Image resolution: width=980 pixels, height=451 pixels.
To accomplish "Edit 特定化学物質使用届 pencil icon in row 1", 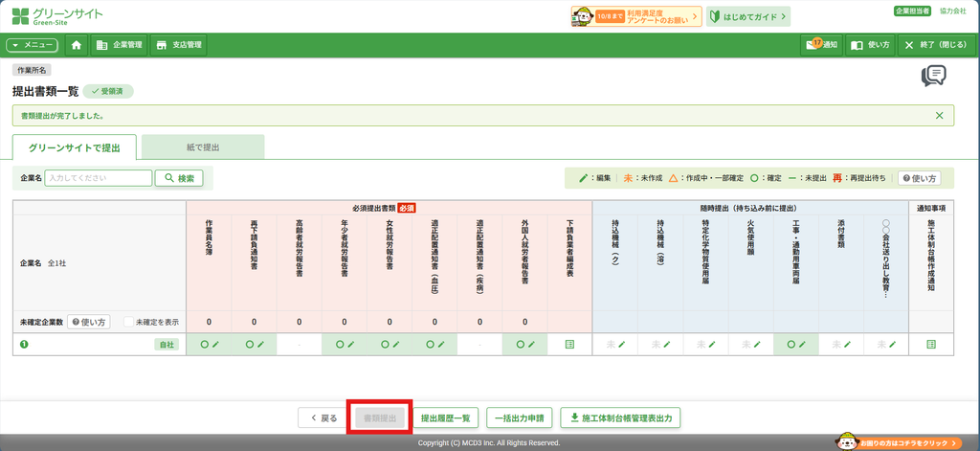I will [x=712, y=344].
